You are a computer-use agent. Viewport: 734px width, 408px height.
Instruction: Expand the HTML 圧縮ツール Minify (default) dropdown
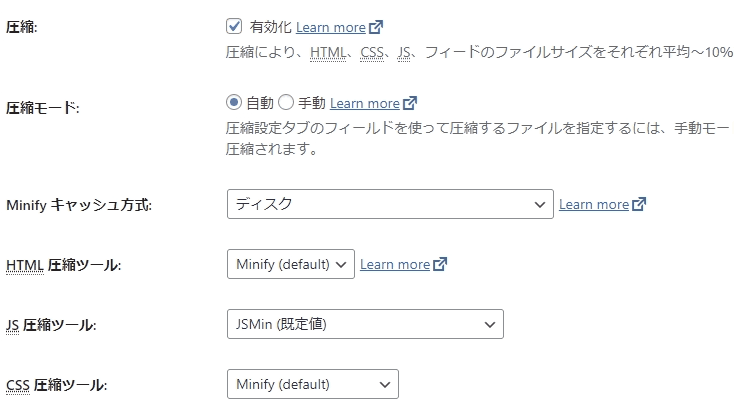291,264
